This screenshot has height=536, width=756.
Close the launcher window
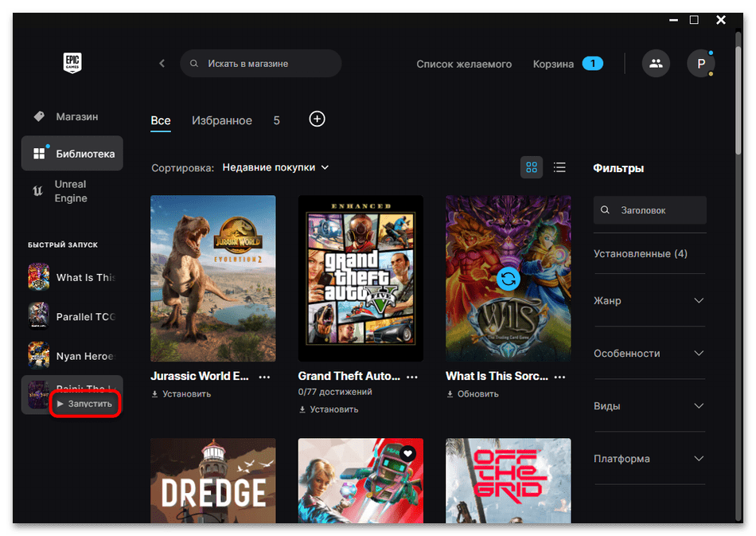[721, 20]
